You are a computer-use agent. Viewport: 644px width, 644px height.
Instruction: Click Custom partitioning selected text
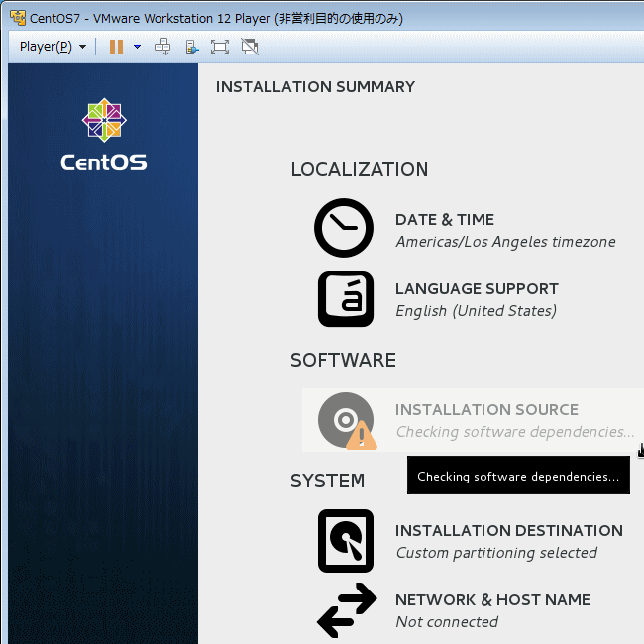pyautogui.click(x=496, y=553)
